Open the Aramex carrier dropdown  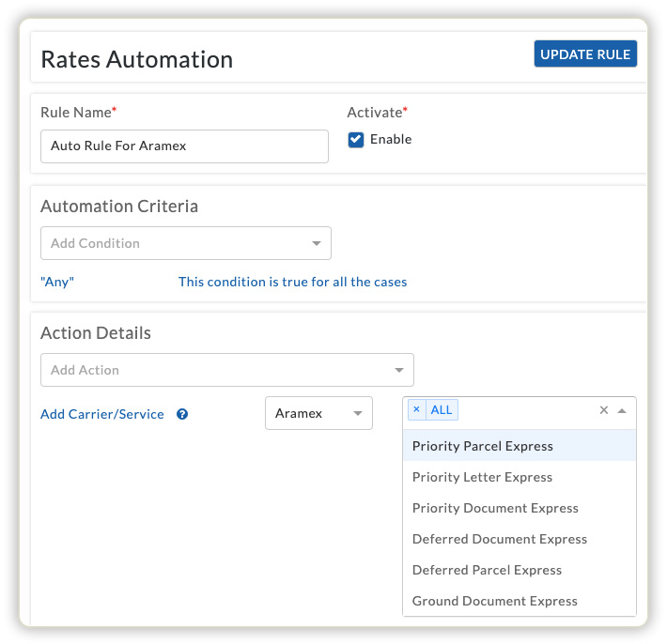[318, 413]
